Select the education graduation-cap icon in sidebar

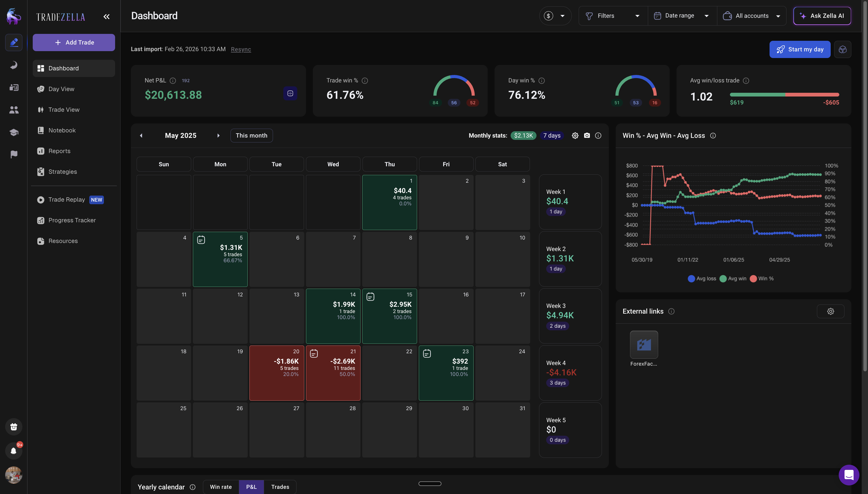(13, 132)
